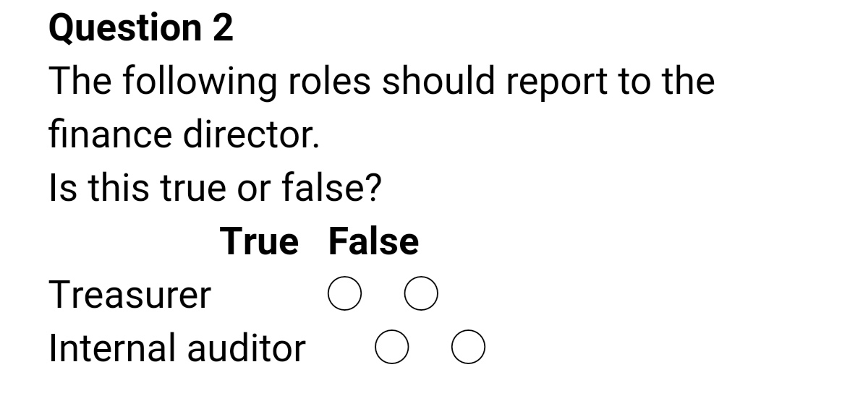The height and width of the screenshot is (401, 868).
Task: Click the Internal auditor row label
Action: pyautogui.click(x=177, y=348)
